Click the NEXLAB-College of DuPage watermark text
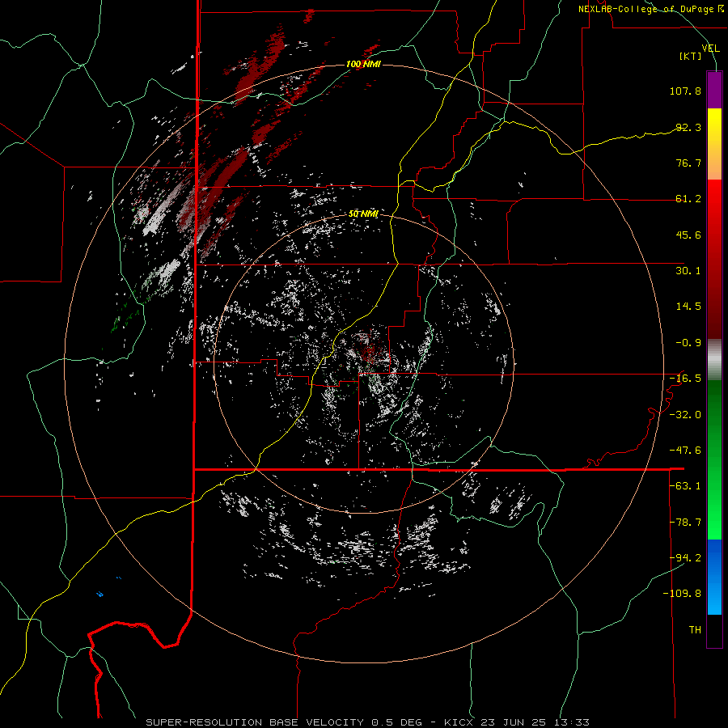 pyautogui.click(x=650, y=9)
